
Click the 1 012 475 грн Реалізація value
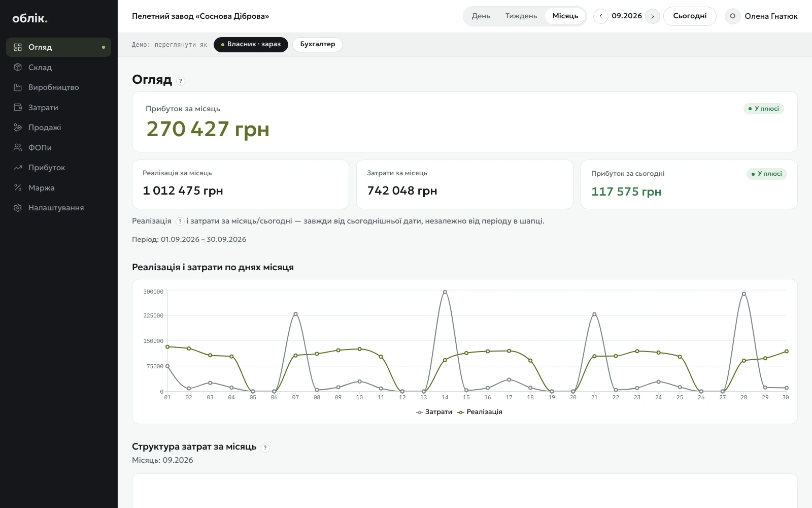click(183, 190)
